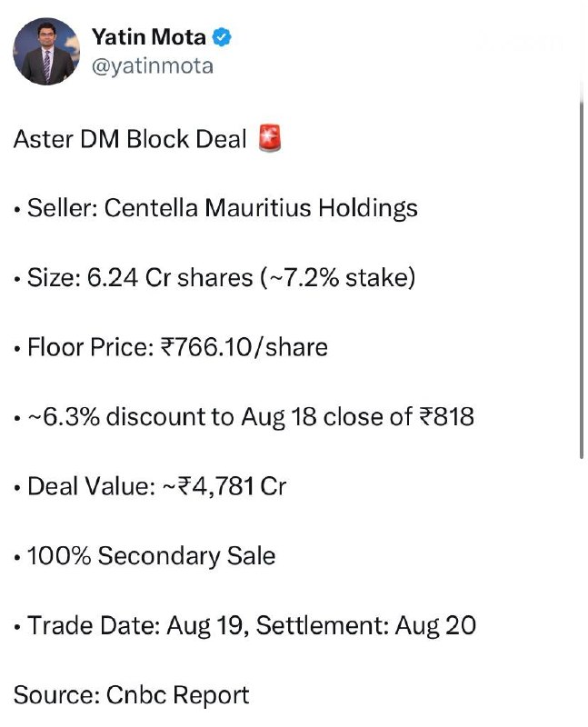Click the Source: Cnbc Report line

pyautogui.click(x=131, y=695)
